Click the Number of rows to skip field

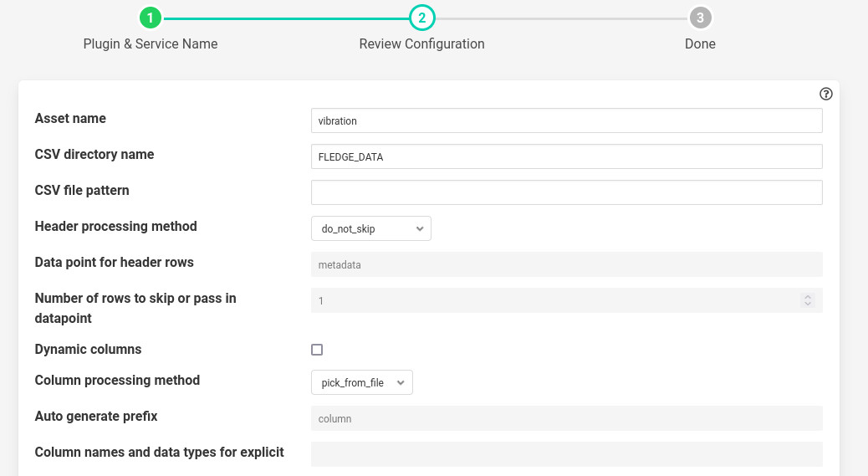click(552, 300)
